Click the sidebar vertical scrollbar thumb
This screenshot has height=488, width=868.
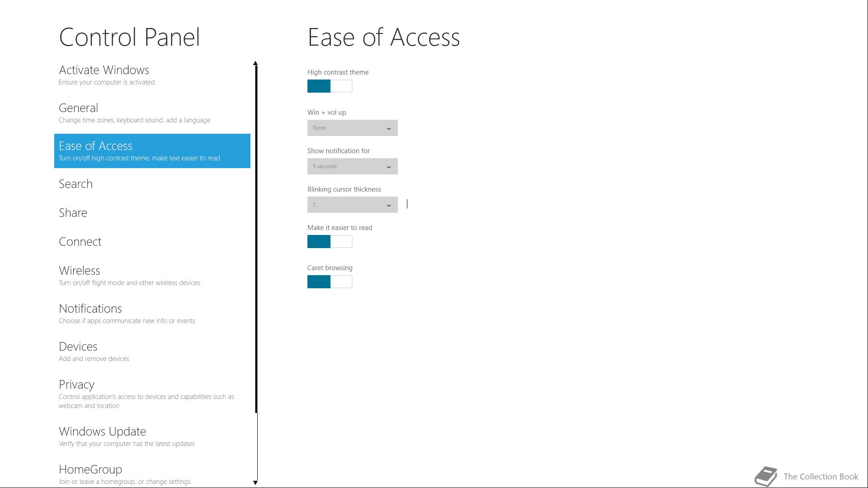pyautogui.click(x=256, y=239)
